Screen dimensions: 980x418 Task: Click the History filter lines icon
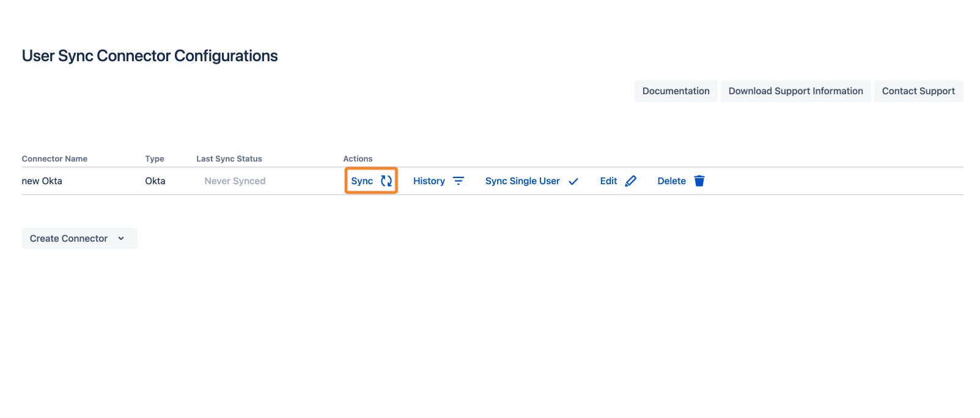[459, 181]
